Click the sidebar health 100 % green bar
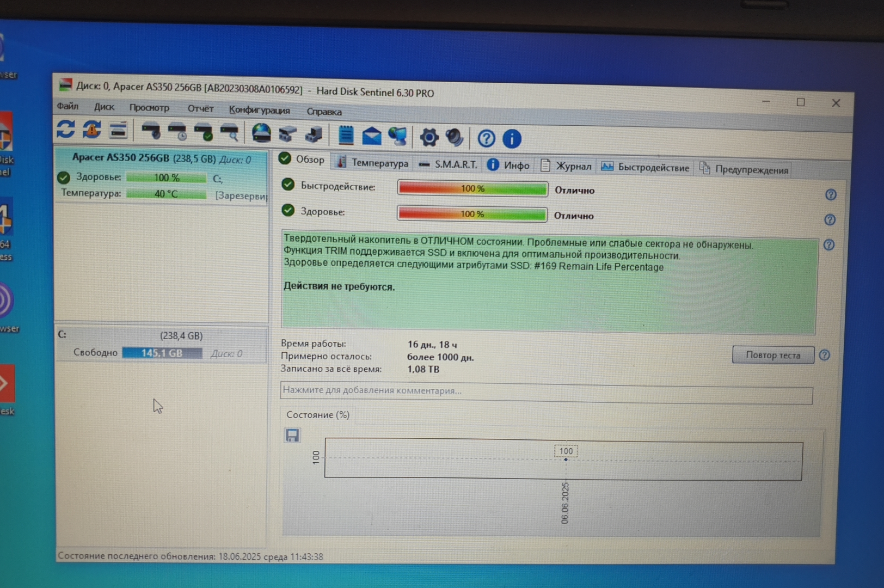This screenshot has height=588, width=884. tap(167, 177)
